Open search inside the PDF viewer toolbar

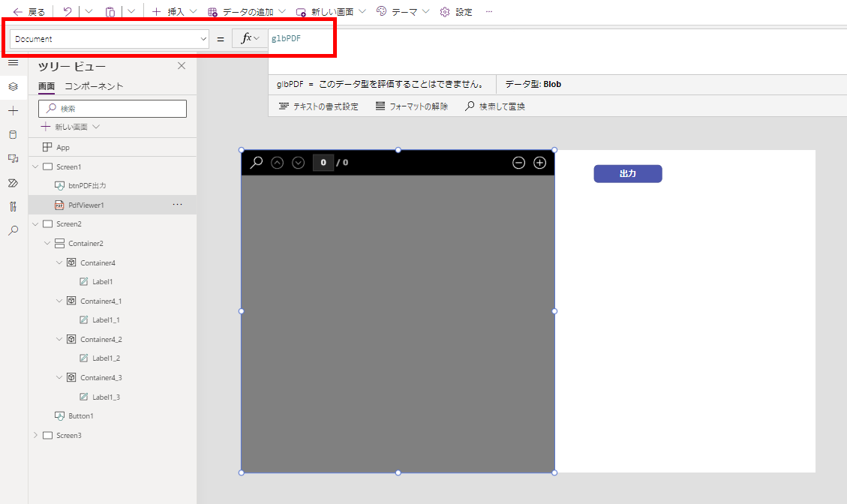click(256, 162)
